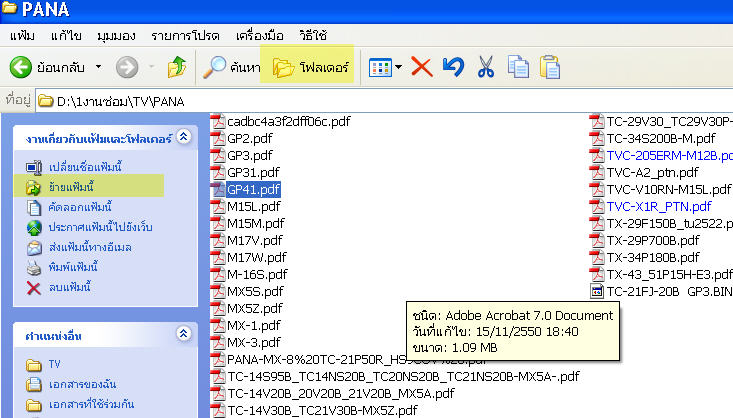Image resolution: width=733 pixels, height=418 pixels.
Task: Click publish this file to the Web link
Action: click(x=101, y=227)
